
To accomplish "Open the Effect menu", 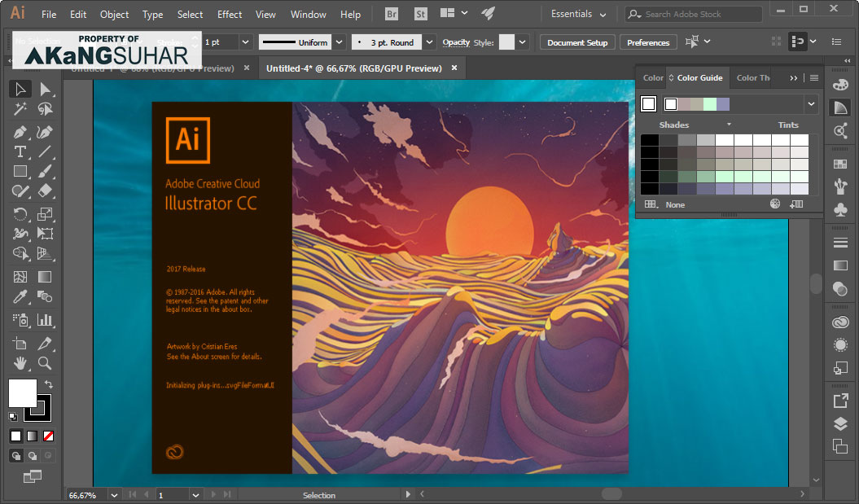I will [x=230, y=15].
